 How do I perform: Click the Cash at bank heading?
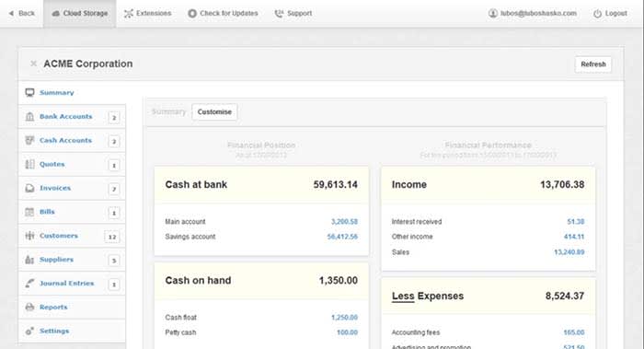tap(196, 184)
